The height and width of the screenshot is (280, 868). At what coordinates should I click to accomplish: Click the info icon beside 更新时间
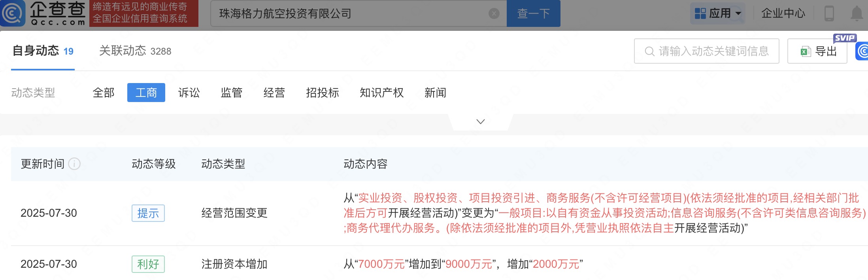(74, 164)
